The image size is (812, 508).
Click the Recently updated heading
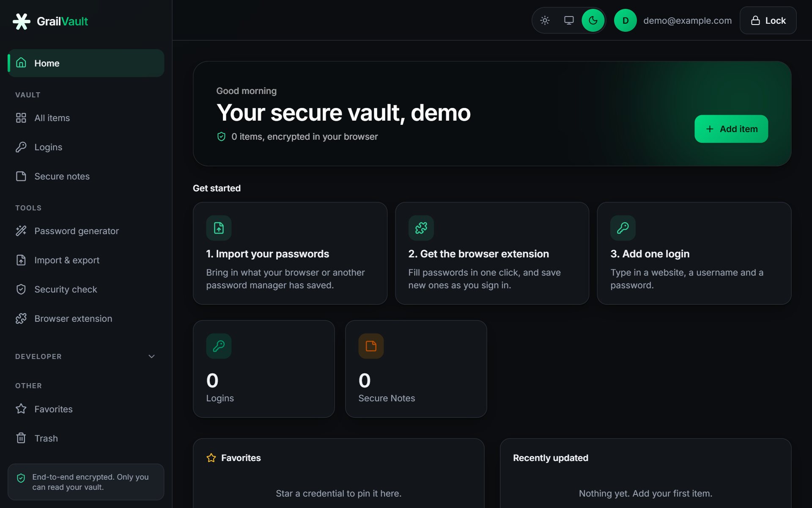tap(550, 458)
